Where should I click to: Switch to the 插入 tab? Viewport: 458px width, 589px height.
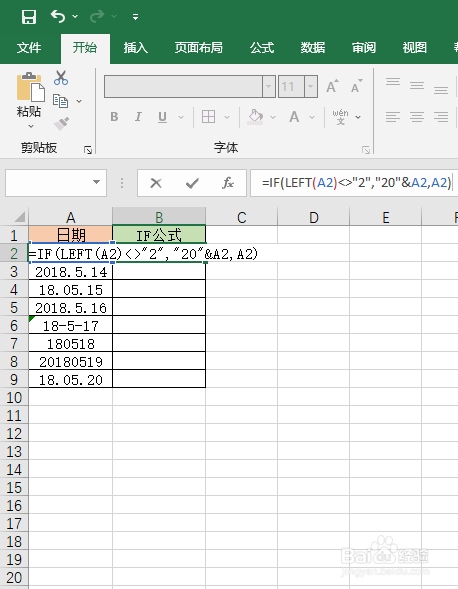tap(136, 48)
